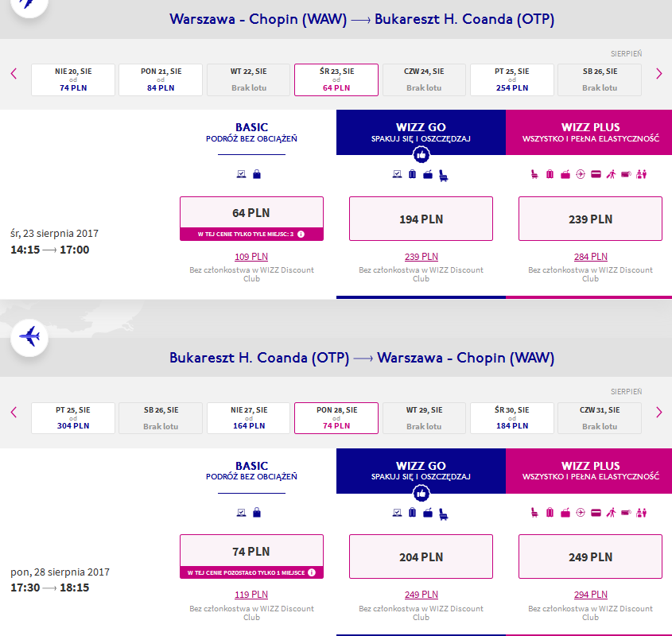Choose PT 25, SIE return date for 304 PLN
This screenshot has height=636, width=672.
[x=73, y=418]
